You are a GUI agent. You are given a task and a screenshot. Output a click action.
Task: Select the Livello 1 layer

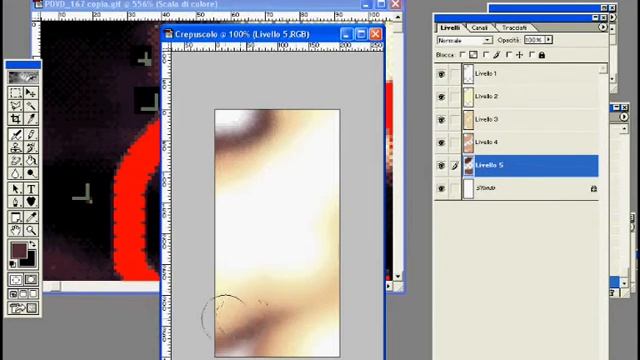530,74
